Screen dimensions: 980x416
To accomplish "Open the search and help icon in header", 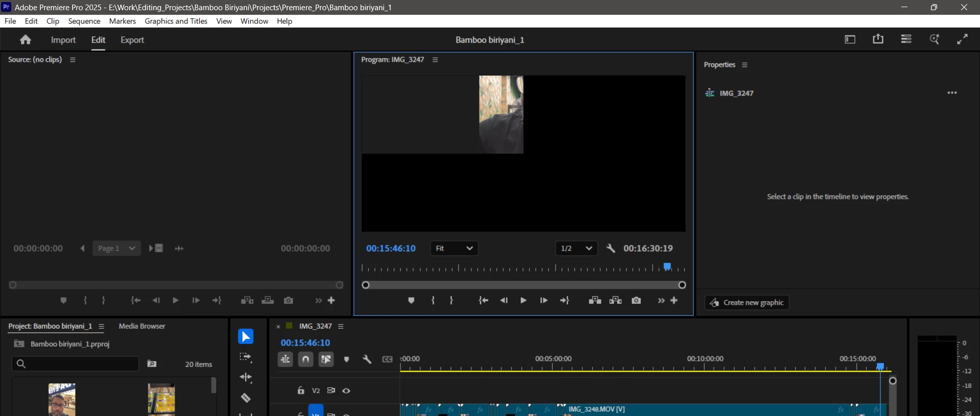I will tap(935, 39).
